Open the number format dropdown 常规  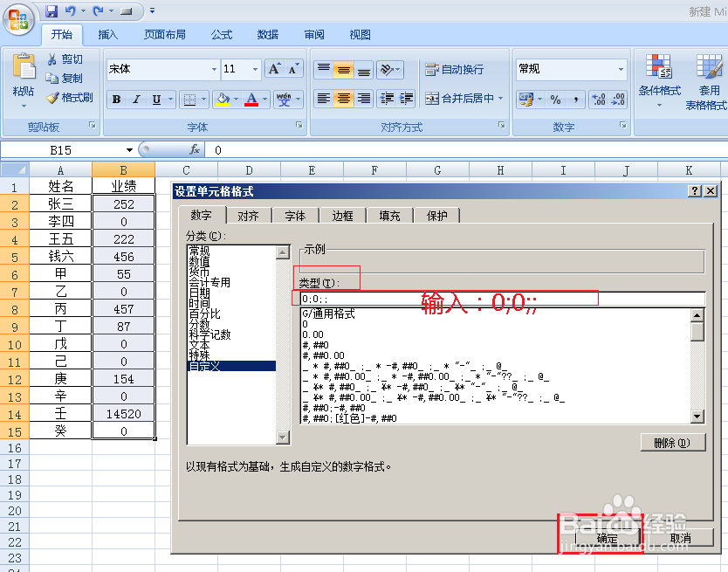point(621,69)
